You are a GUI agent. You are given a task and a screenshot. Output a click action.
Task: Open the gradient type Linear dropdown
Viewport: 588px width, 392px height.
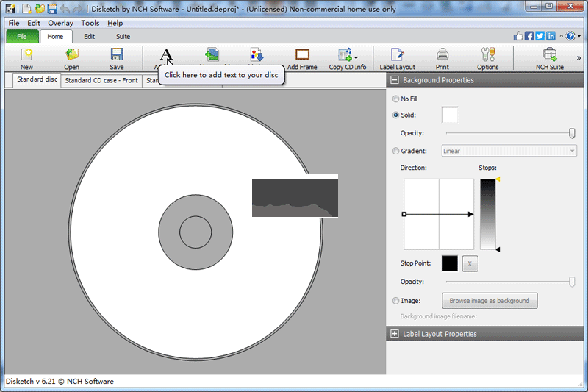click(509, 151)
